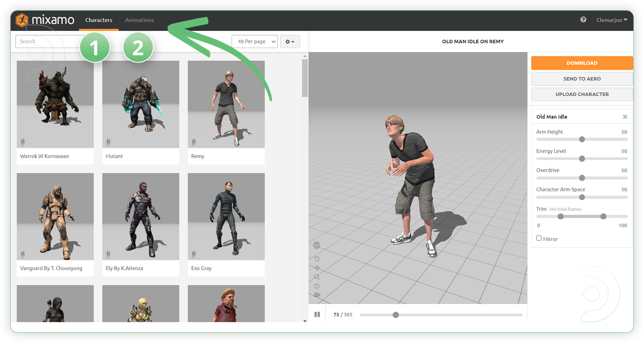Switch to the Animations tab
This screenshot has width=644, height=343.
[139, 20]
